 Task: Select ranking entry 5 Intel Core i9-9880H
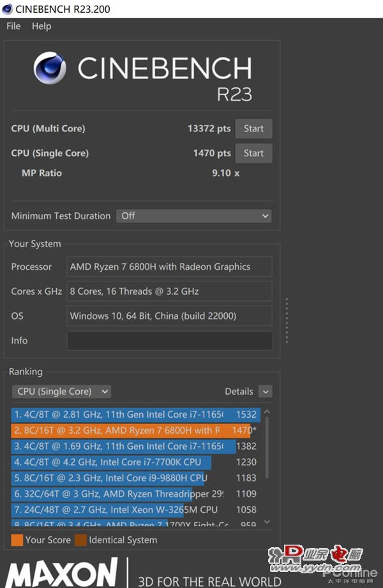point(135,478)
